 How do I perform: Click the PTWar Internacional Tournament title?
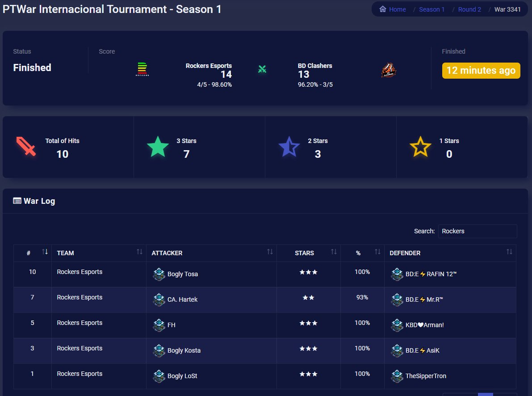pyautogui.click(x=112, y=9)
